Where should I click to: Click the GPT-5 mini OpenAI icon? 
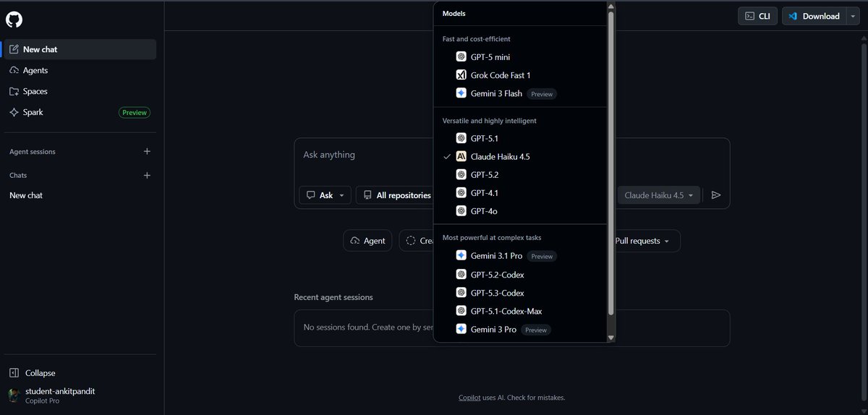click(x=461, y=56)
